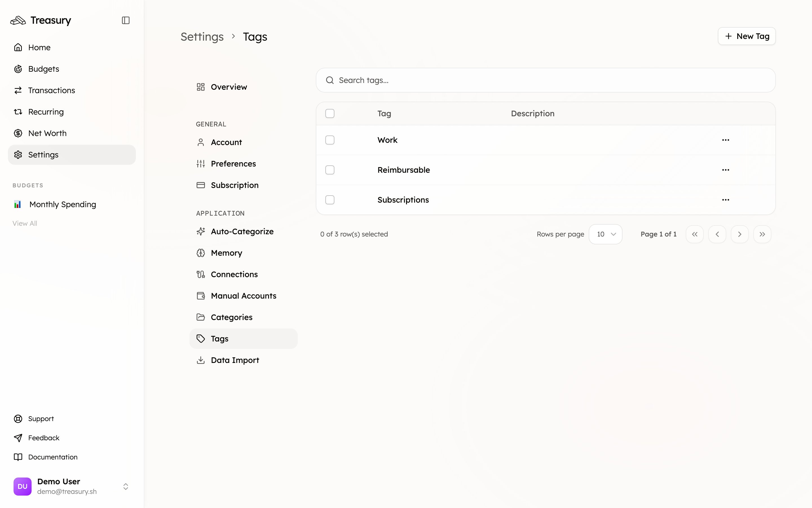Click the Settings breadcrumb link
The height and width of the screenshot is (508, 812).
click(202, 37)
